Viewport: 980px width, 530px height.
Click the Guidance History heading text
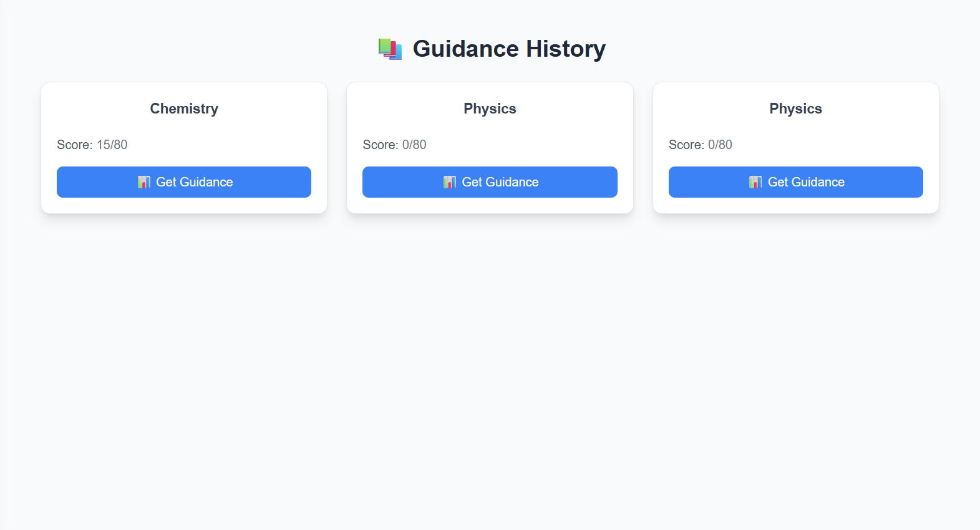pos(509,49)
